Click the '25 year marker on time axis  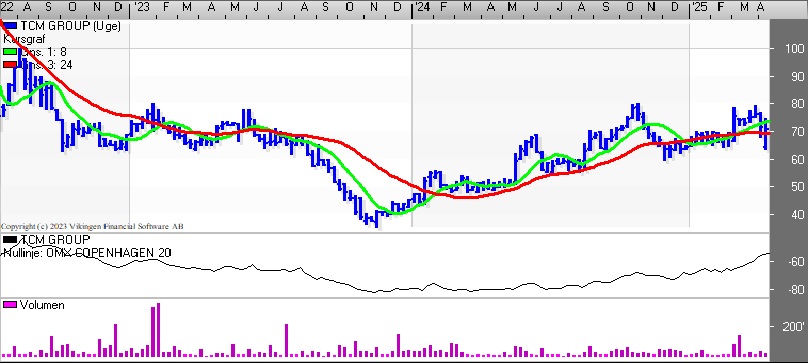click(x=699, y=7)
